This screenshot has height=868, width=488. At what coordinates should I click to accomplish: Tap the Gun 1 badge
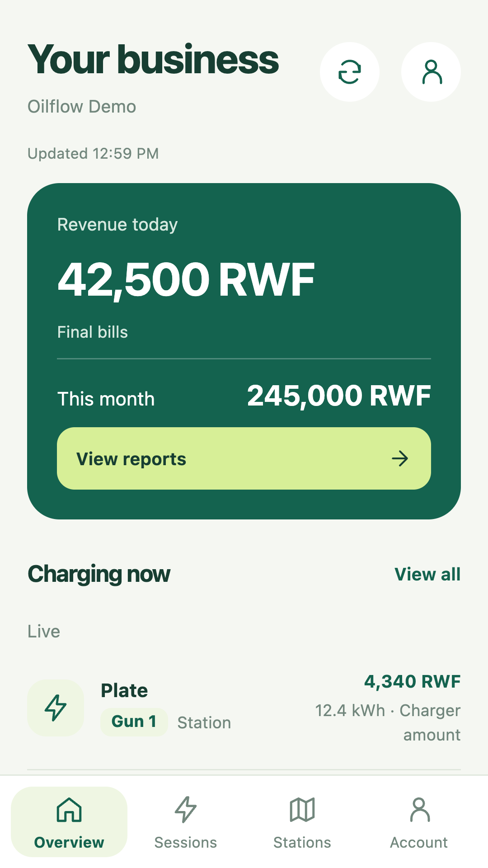coord(134,722)
